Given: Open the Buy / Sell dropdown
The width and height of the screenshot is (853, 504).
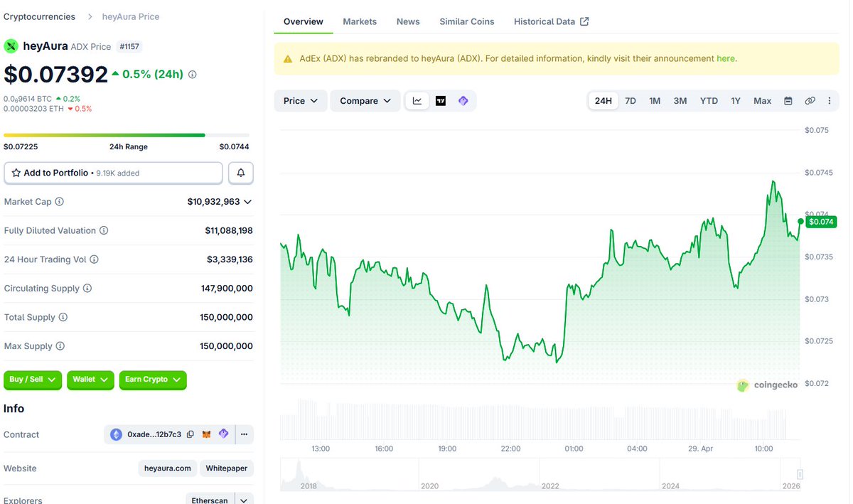Looking at the screenshot, I should click(33, 380).
